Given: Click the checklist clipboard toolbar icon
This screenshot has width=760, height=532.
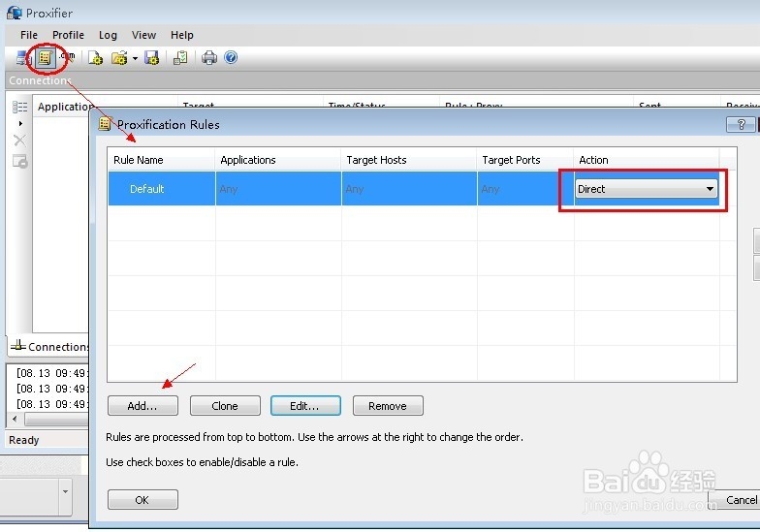Looking at the screenshot, I should point(180,58).
